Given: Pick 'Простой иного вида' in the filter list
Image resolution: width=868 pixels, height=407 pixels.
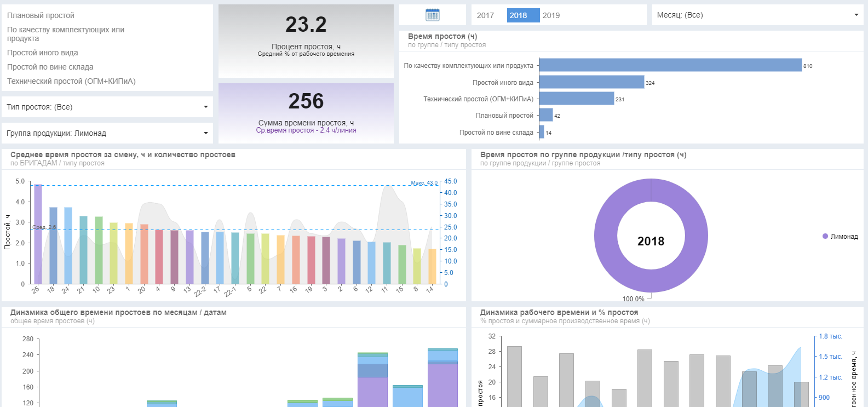Looking at the screenshot, I should 42,53.
